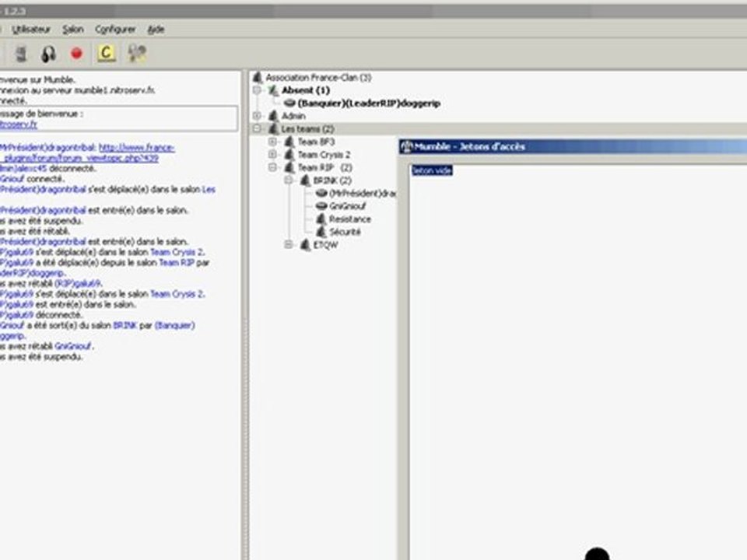Open the Utilisateur menu
The image size is (747, 560).
(31, 30)
